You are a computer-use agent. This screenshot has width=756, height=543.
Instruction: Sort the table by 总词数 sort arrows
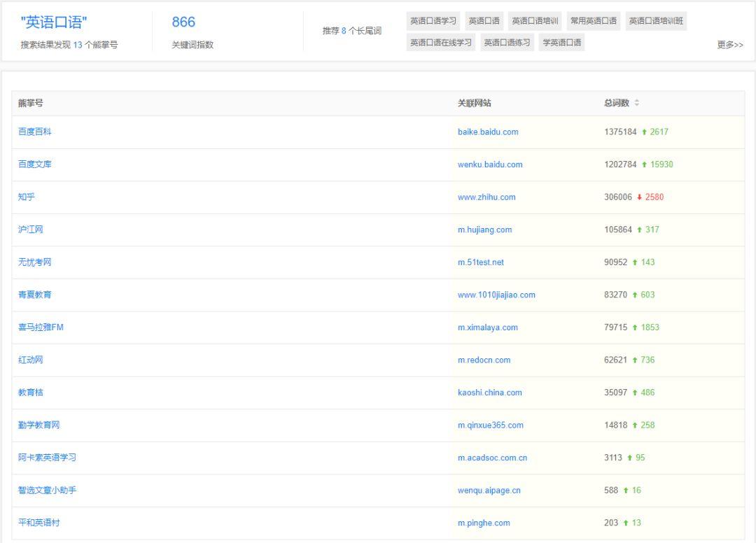point(636,103)
